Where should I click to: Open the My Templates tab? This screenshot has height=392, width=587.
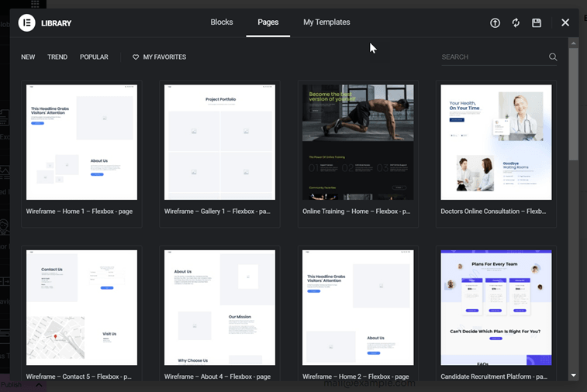[326, 22]
